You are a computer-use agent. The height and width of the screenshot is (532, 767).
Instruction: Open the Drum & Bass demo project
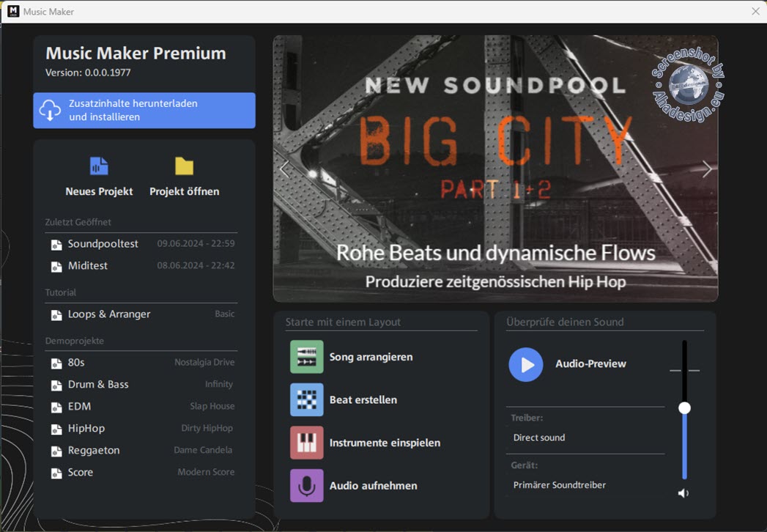coord(143,385)
